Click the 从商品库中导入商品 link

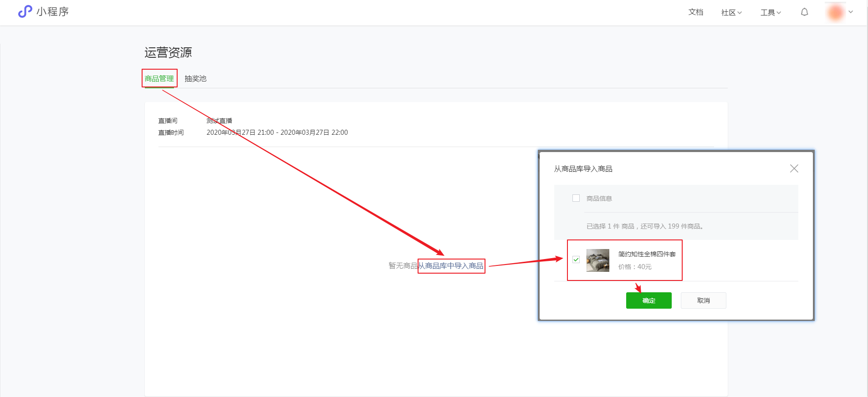click(x=451, y=266)
